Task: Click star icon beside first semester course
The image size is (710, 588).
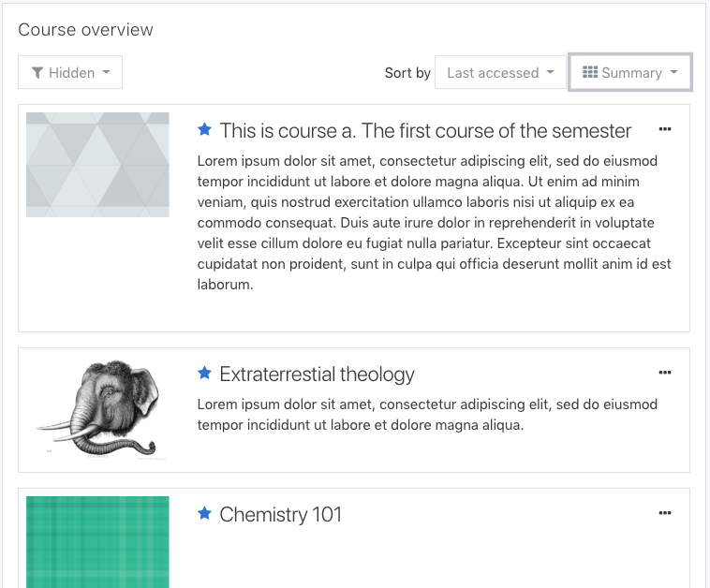Action: (x=205, y=129)
